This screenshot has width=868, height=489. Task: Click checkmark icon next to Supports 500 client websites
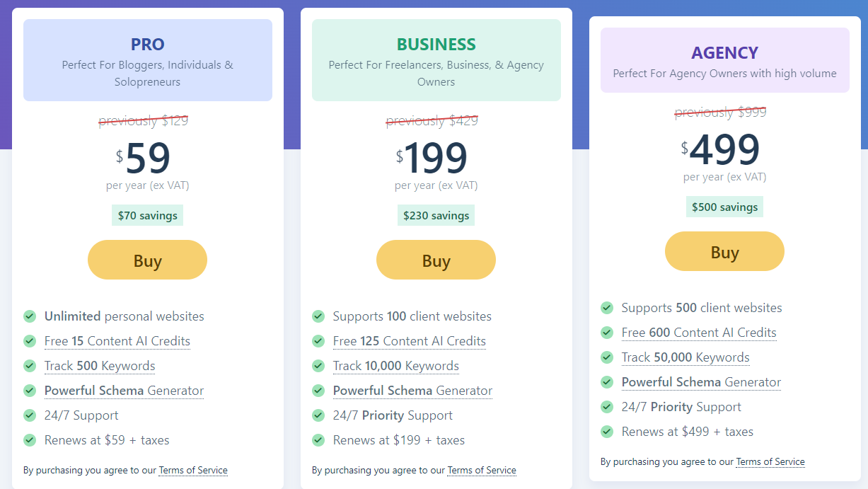click(607, 308)
